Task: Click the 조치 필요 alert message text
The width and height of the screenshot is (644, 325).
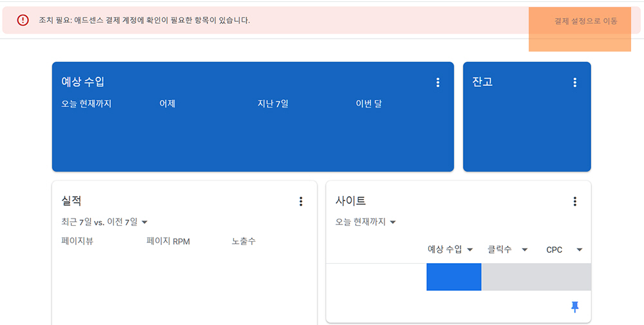Action: coord(144,20)
